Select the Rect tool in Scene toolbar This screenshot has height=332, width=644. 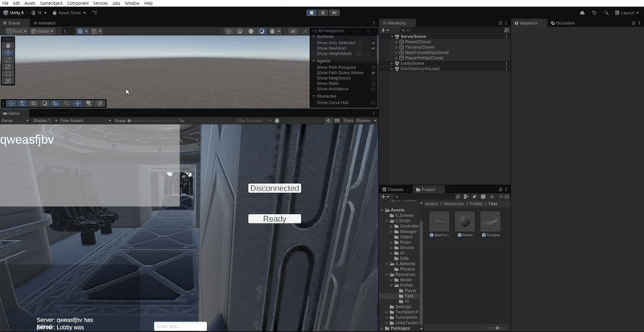[8, 74]
